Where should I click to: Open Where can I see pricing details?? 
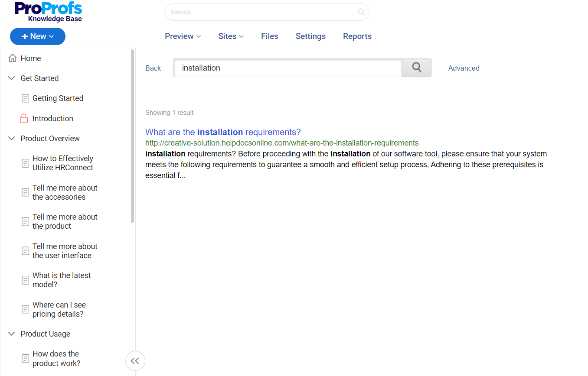(x=59, y=309)
